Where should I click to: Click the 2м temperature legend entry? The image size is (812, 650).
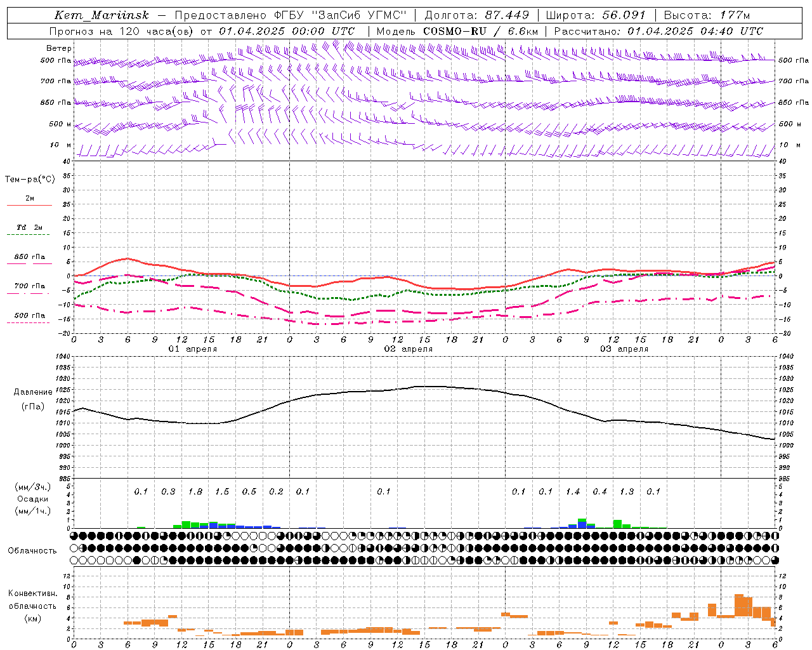[30, 199]
